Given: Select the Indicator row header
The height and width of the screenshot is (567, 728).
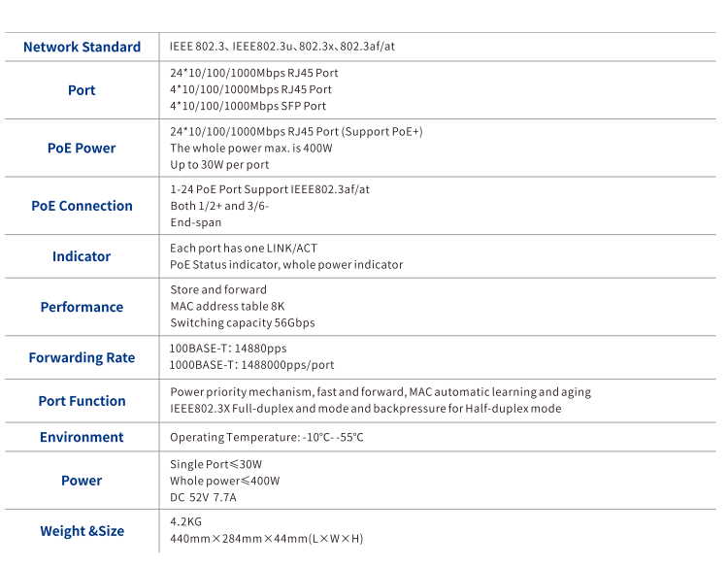Looking at the screenshot, I should tap(82, 256).
